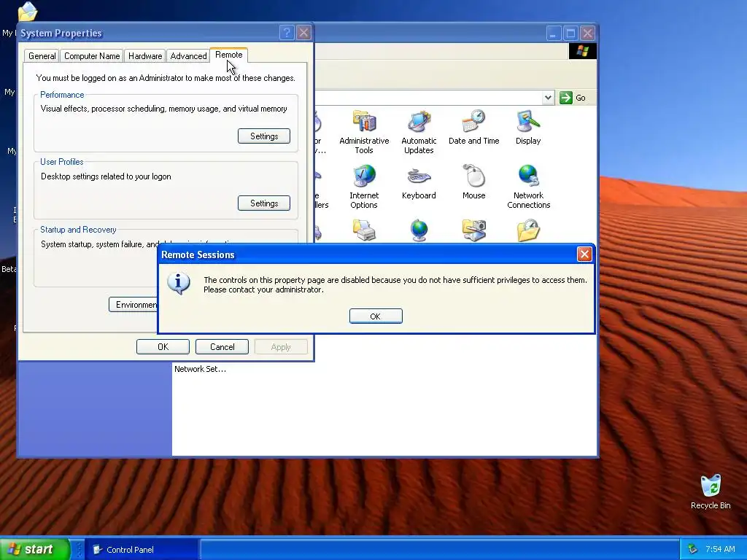Switch to the General tab
This screenshot has height=560, width=747.
click(x=42, y=55)
